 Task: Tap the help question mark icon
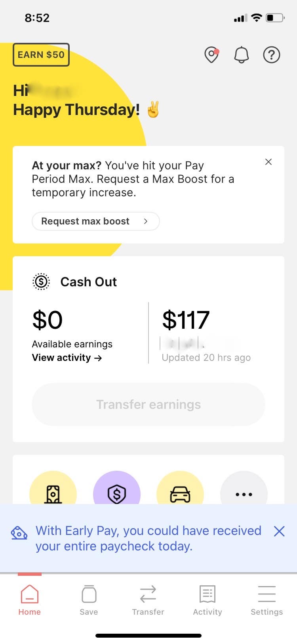[272, 55]
